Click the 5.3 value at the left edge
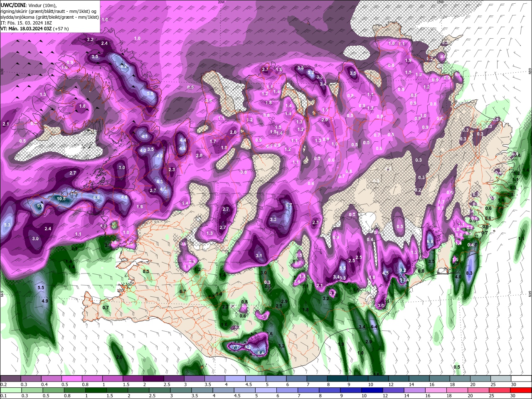Image resolution: width=532 pixels, height=399 pixels. tap(7, 225)
